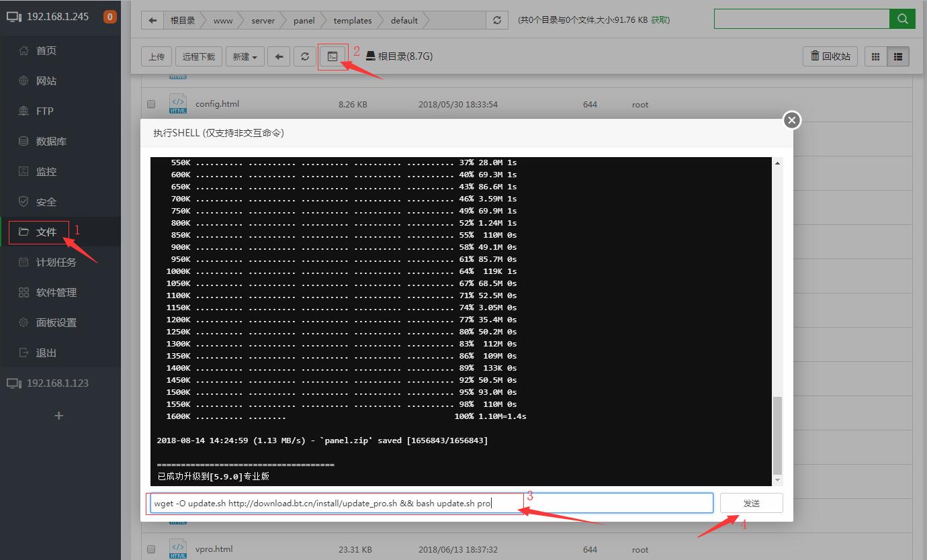
Task: Open the shell terminal icon
Action: pos(333,56)
